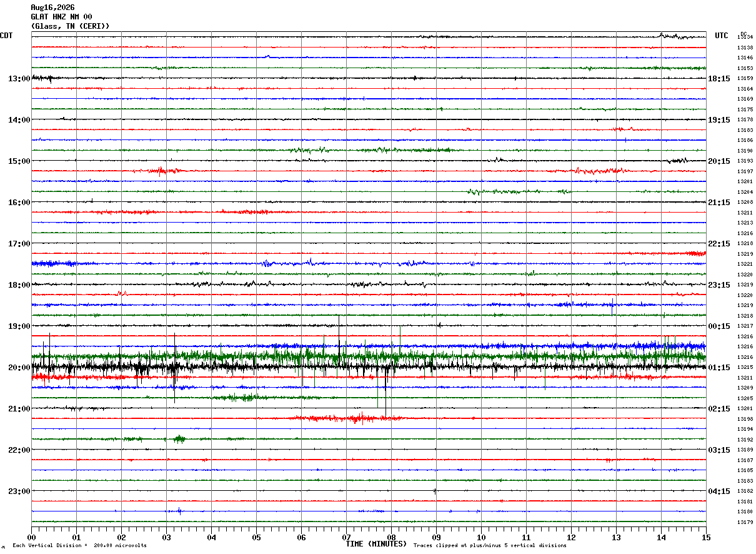756x554 pixels.
Task: Select minute 00 on the time axis
Action: [31, 538]
